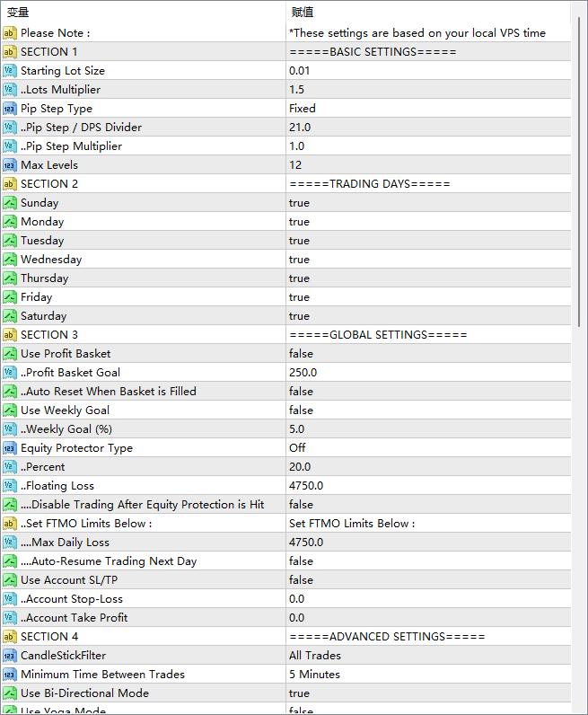Click the boolean icon beside Sunday
This screenshot has width=588, height=715.
pyautogui.click(x=10, y=203)
